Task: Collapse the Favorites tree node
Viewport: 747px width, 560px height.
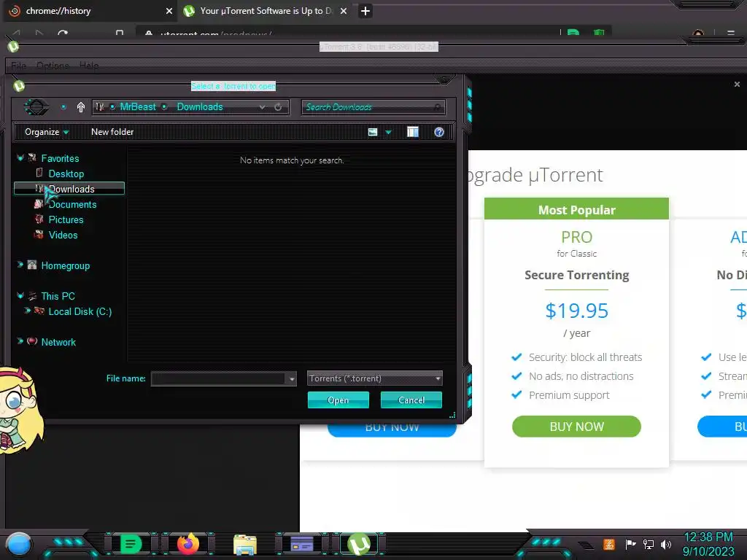Action: point(20,157)
